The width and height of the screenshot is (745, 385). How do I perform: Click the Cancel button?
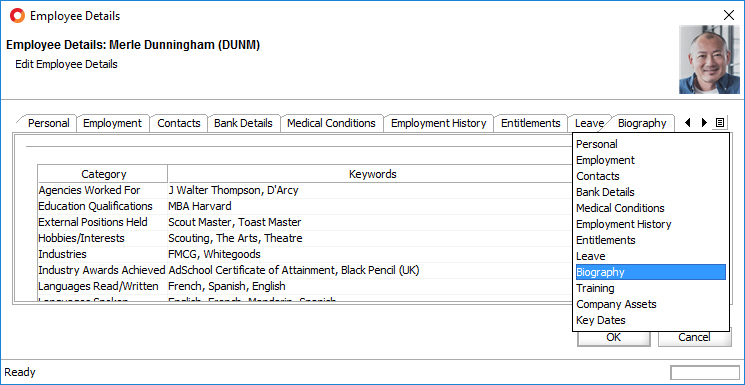pyautogui.click(x=694, y=337)
